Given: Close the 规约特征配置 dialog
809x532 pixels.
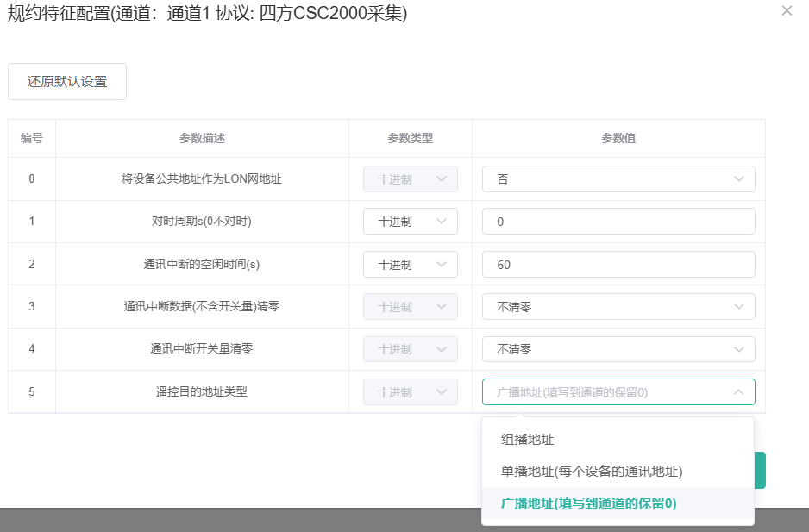Looking at the screenshot, I should [x=786, y=11].
